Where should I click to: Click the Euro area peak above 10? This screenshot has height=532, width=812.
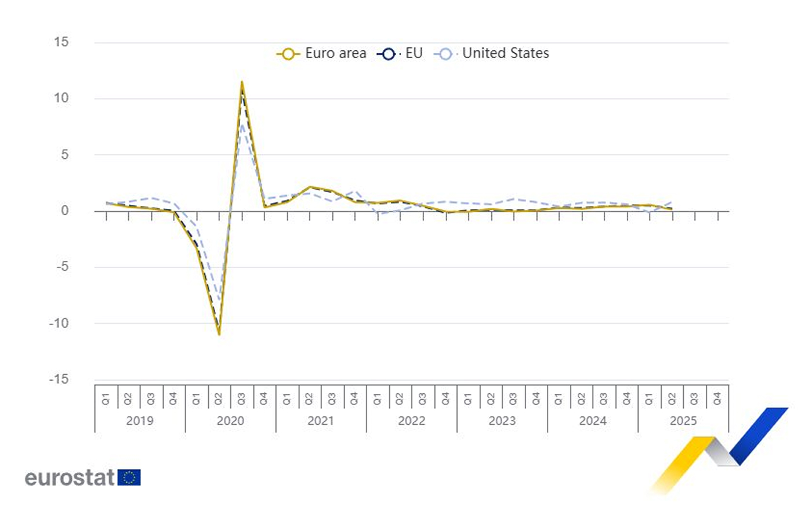tap(242, 82)
